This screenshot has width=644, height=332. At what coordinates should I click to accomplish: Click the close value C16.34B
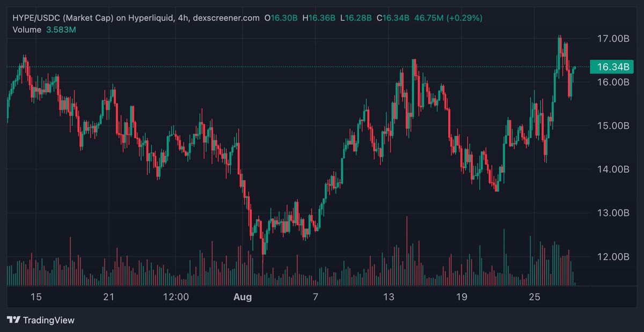[393, 18]
